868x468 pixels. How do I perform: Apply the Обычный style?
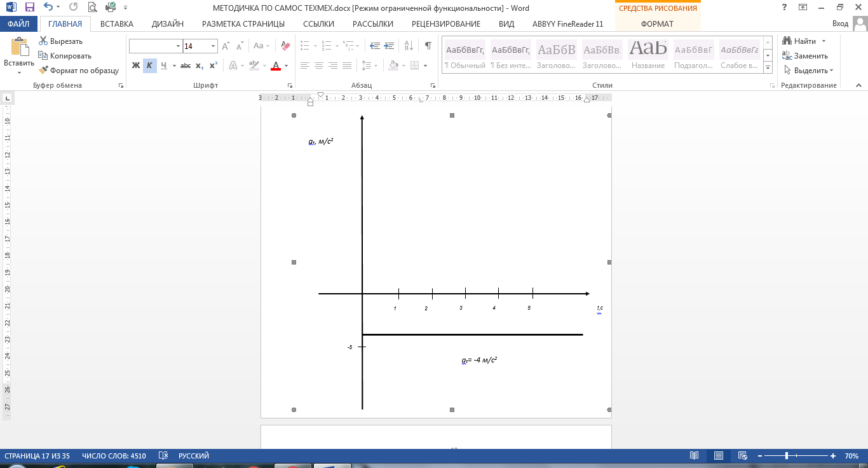pyautogui.click(x=465, y=56)
